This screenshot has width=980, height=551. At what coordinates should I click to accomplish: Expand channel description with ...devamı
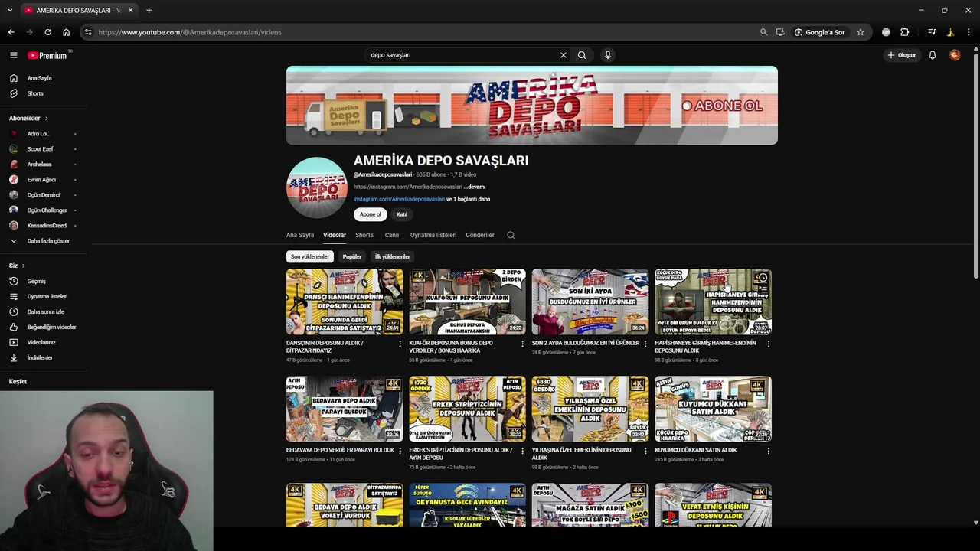[x=476, y=187]
